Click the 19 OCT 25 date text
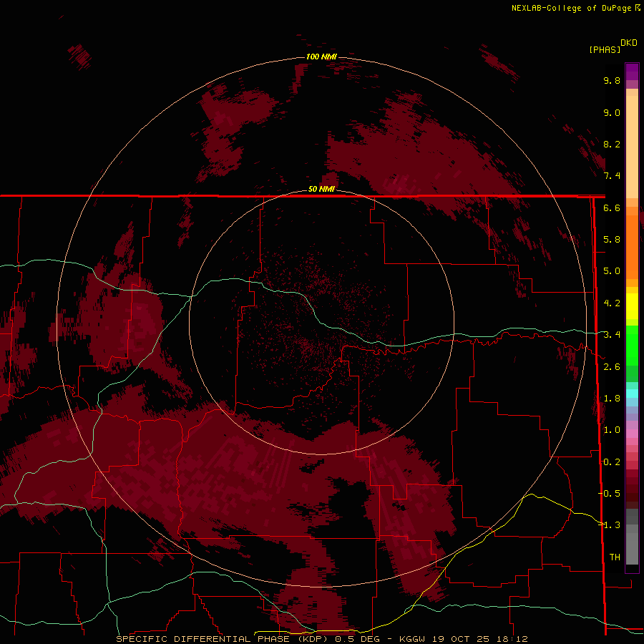Screen dimensions: 644x644 pyautogui.click(x=462, y=639)
